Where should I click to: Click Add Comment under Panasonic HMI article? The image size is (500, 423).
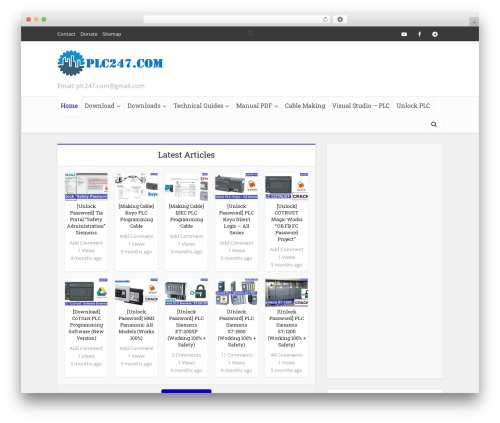136,348
